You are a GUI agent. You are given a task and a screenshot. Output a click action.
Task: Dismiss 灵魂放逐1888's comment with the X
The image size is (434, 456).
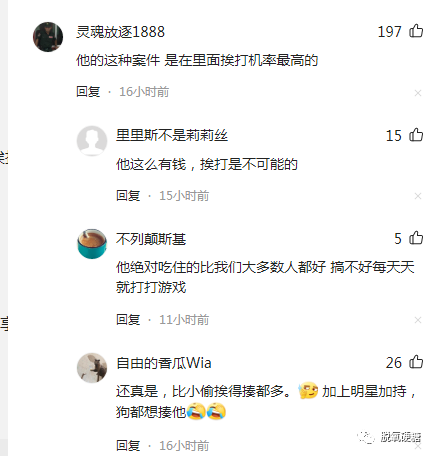click(418, 93)
